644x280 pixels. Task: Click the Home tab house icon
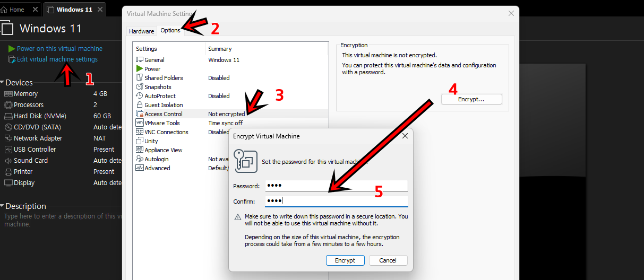point(4,10)
